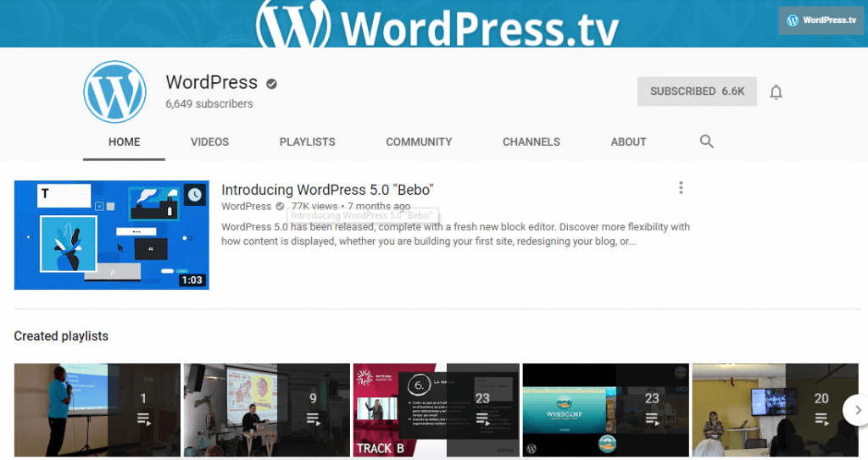
Task: Open channel search magnifier icon
Action: pos(706,141)
